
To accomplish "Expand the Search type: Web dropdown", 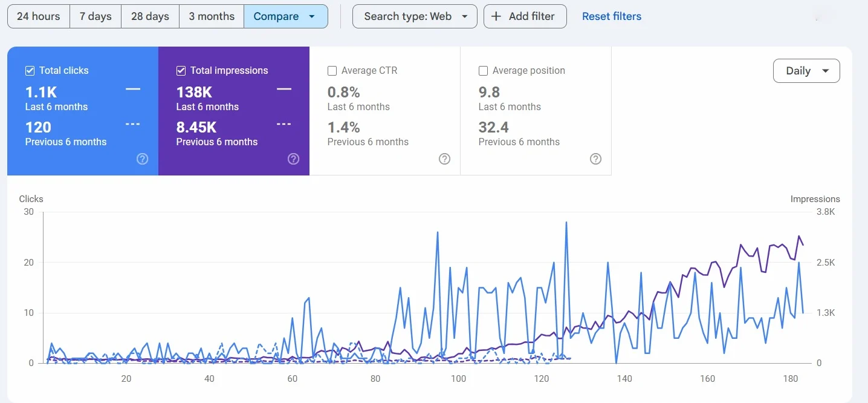I will [415, 16].
